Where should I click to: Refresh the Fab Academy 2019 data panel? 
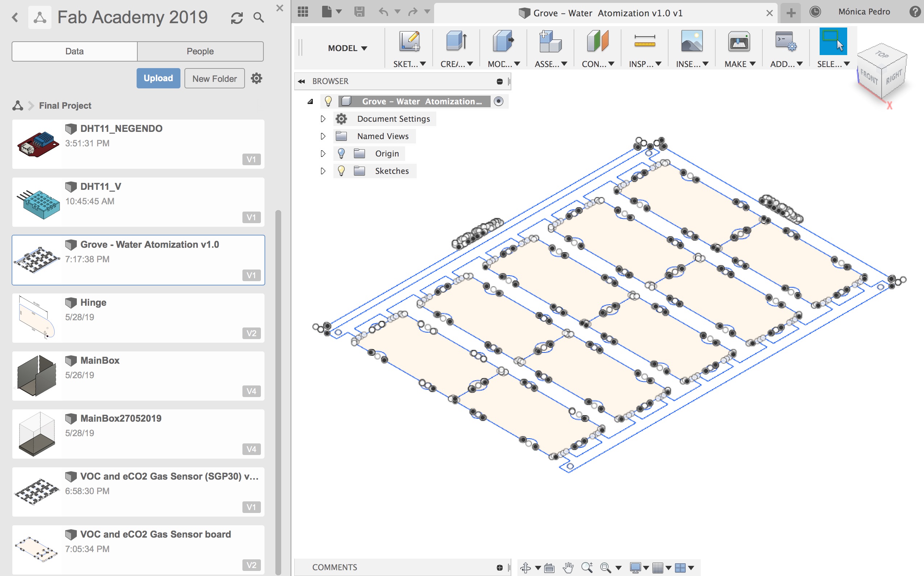[237, 17]
